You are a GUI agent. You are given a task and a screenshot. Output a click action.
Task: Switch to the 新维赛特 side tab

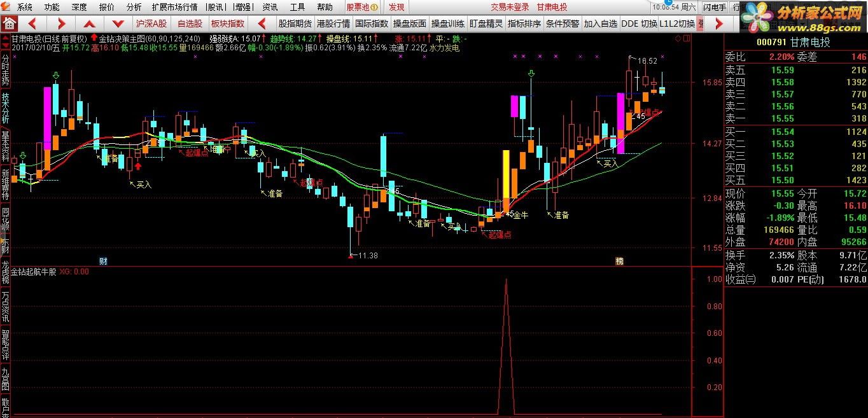tap(5, 185)
